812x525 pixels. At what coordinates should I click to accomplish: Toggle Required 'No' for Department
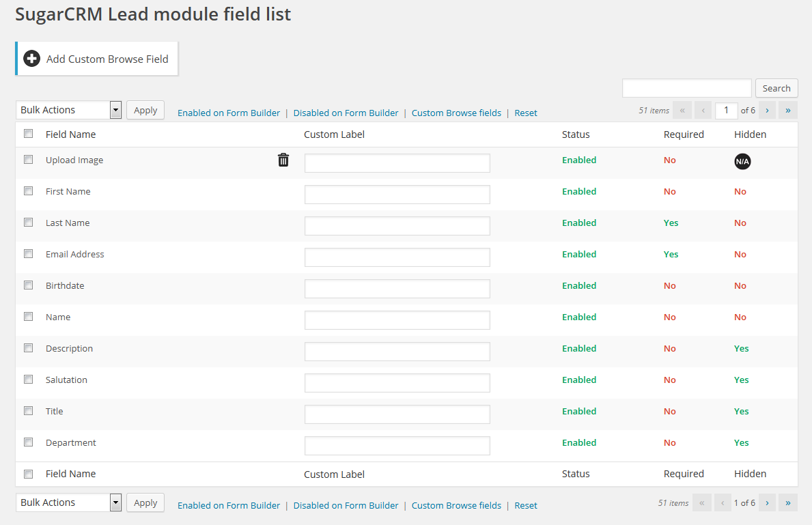coord(669,442)
